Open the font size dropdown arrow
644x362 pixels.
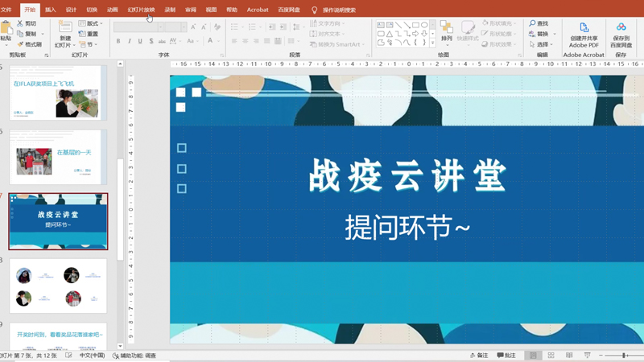(184, 27)
